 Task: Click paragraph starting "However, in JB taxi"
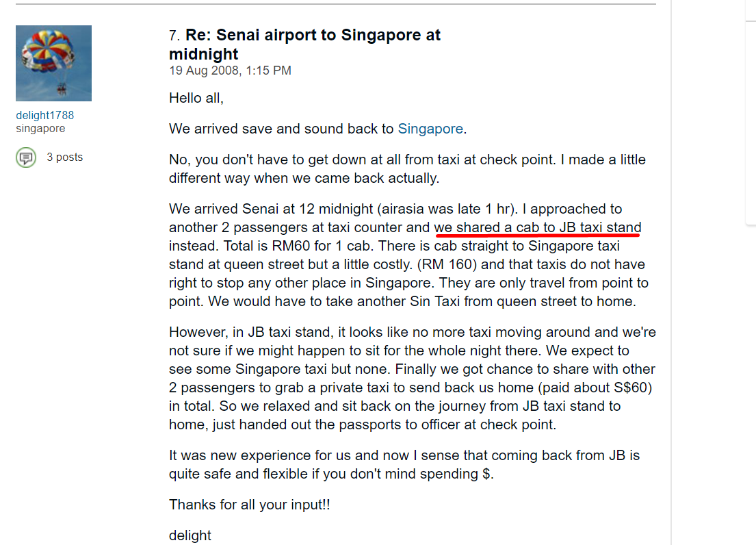click(x=412, y=379)
